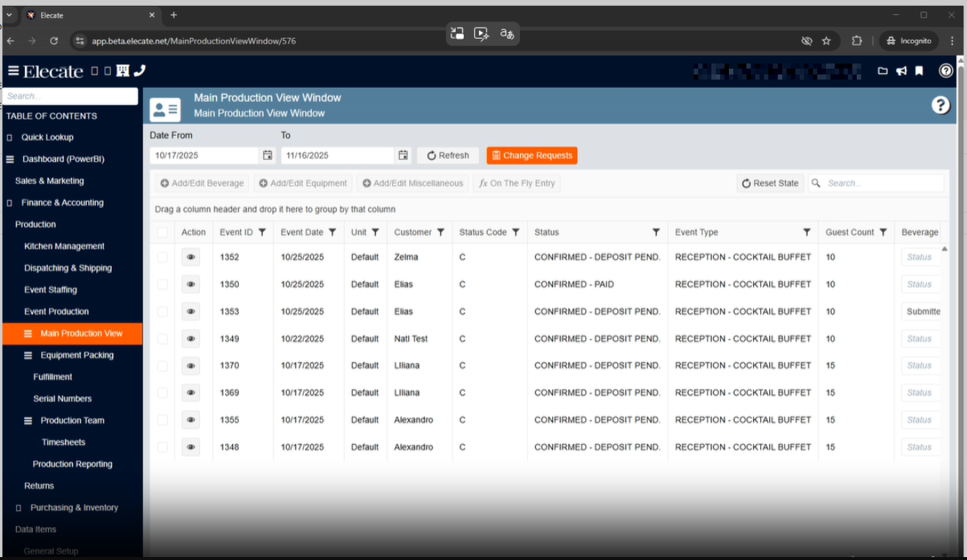Expand the Finance & Accounting menu
Image resolution: width=967 pixels, height=560 pixels.
pos(62,203)
